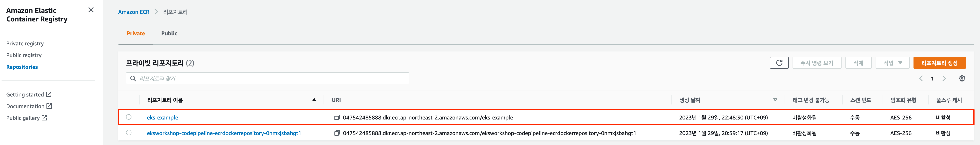The width and height of the screenshot is (980, 145).
Task: Copy the eksworkshop-codepipeline repository URI
Action: point(337,133)
